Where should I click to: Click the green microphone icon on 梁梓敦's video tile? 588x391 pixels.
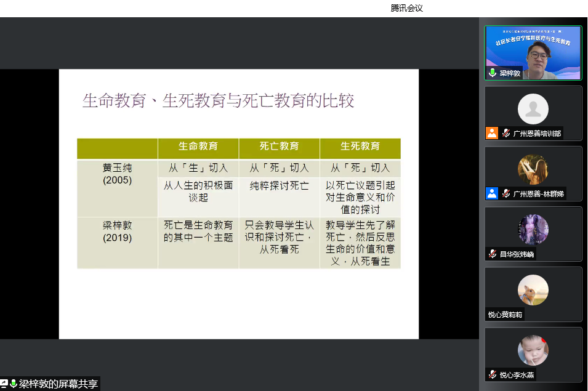pyautogui.click(x=493, y=73)
